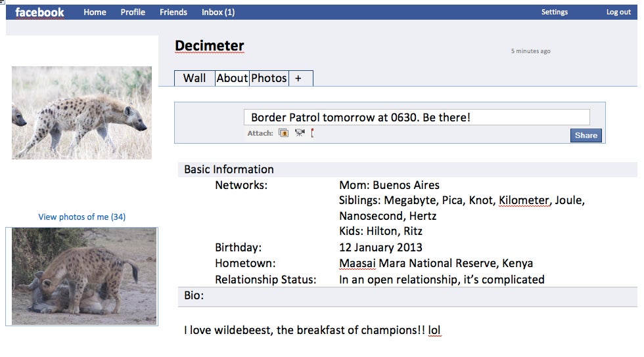Click the red attachment icon beside the video icon
This screenshot has width=644, height=357.
[x=313, y=133]
